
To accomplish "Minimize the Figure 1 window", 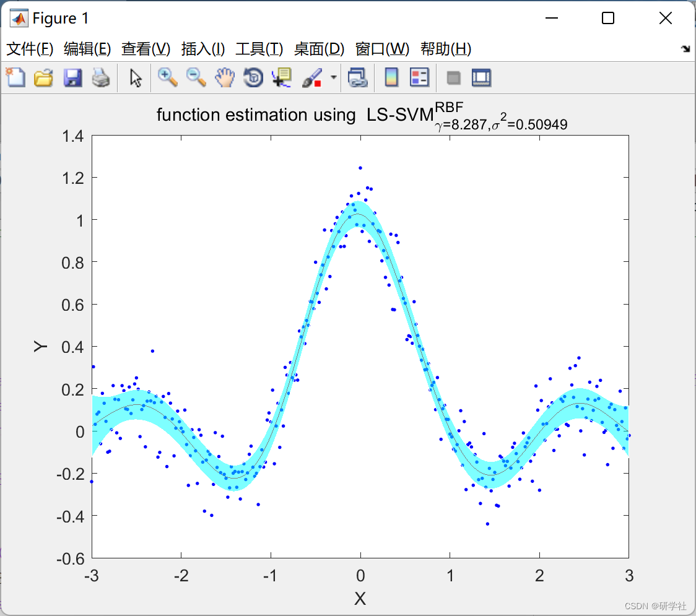I will 551,18.
